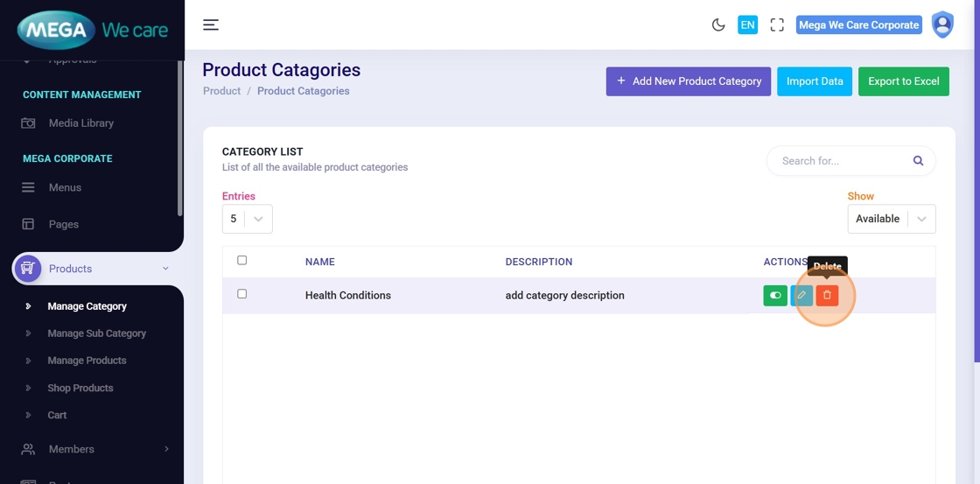Click the hamburger menu toggle icon

pyautogui.click(x=211, y=25)
